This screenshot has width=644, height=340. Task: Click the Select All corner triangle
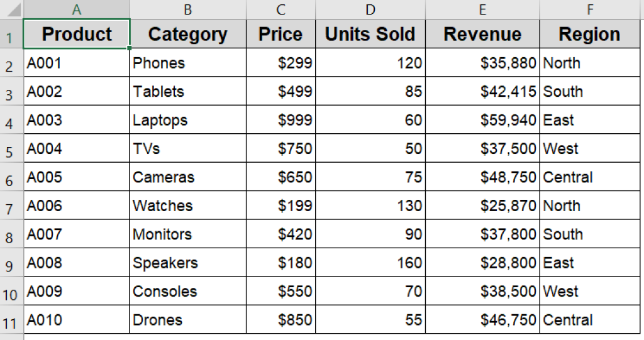click(x=11, y=9)
